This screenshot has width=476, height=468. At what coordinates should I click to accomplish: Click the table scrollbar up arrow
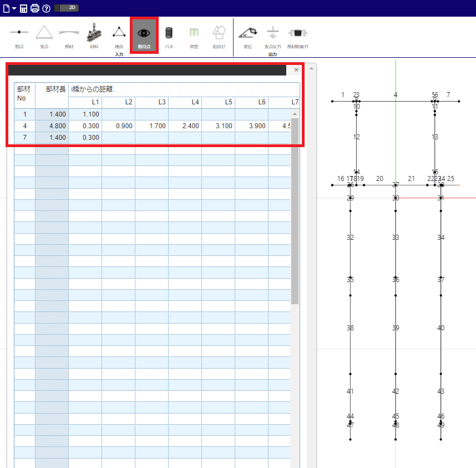pyautogui.click(x=295, y=114)
